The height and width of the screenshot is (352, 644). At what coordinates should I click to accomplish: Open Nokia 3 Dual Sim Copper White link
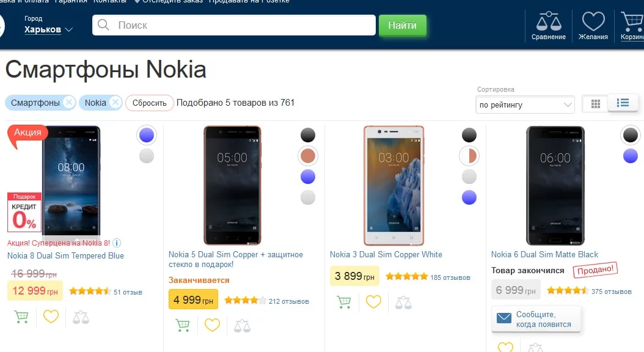coord(386,255)
